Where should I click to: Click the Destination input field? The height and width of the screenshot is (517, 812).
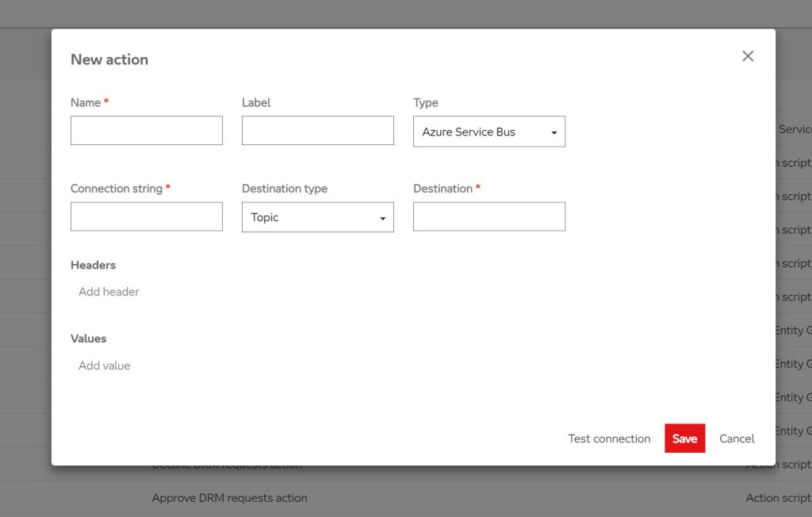pos(488,216)
